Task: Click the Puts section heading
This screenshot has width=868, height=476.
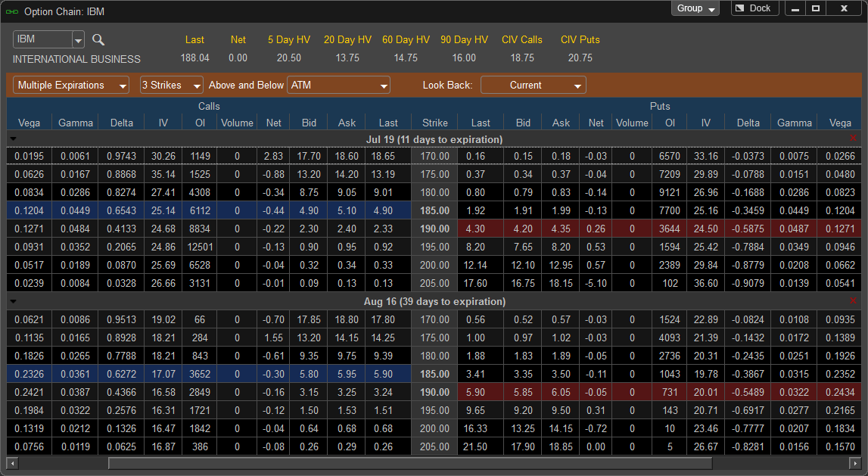Action: coord(660,106)
